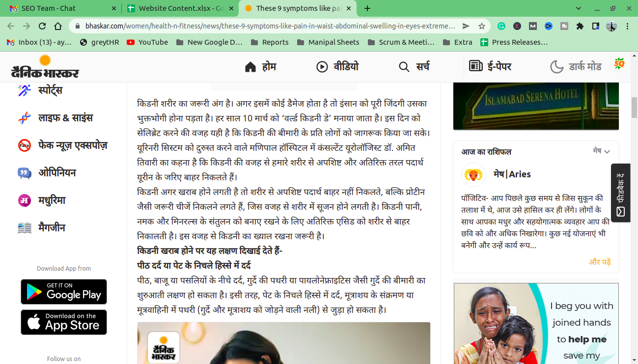Click the browser address bar
Image resolution: width=638 pixels, height=364 pixels.
[x=265, y=26]
